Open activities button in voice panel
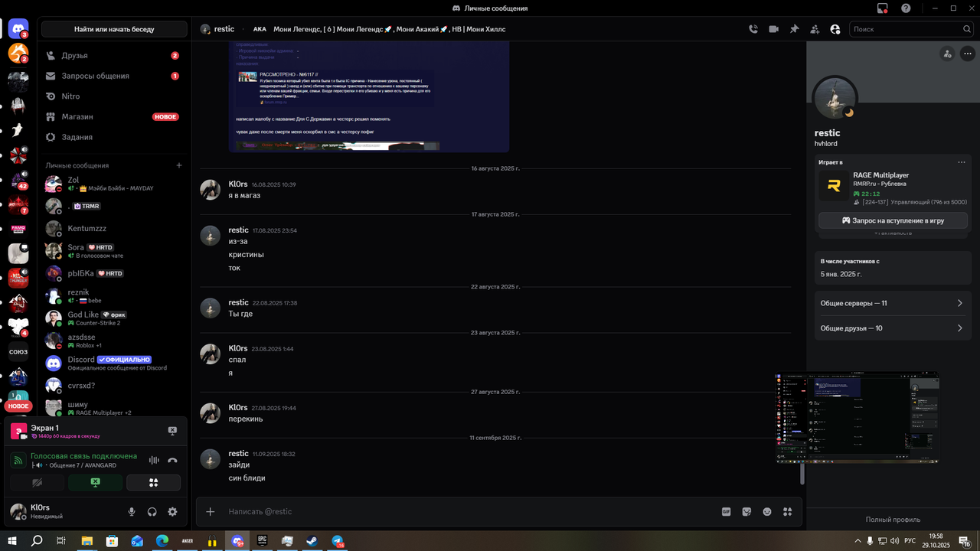This screenshot has height=551, width=980. click(x=153, y=482)
